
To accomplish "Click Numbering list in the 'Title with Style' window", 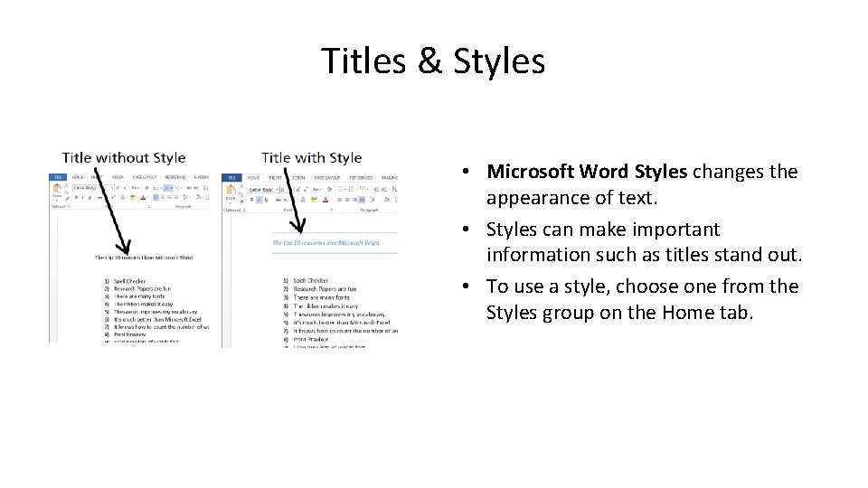I will tap(352, 189).
